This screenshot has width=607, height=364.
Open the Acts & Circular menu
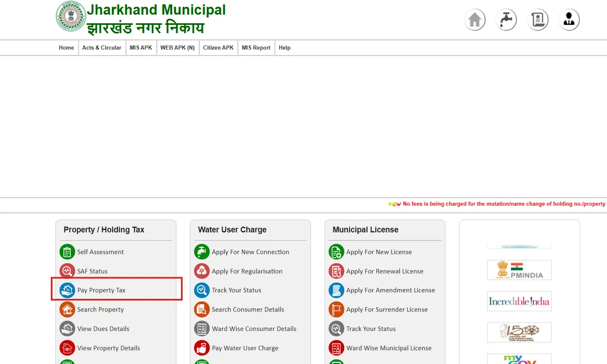pyautogui.click(x=102, y=48)
